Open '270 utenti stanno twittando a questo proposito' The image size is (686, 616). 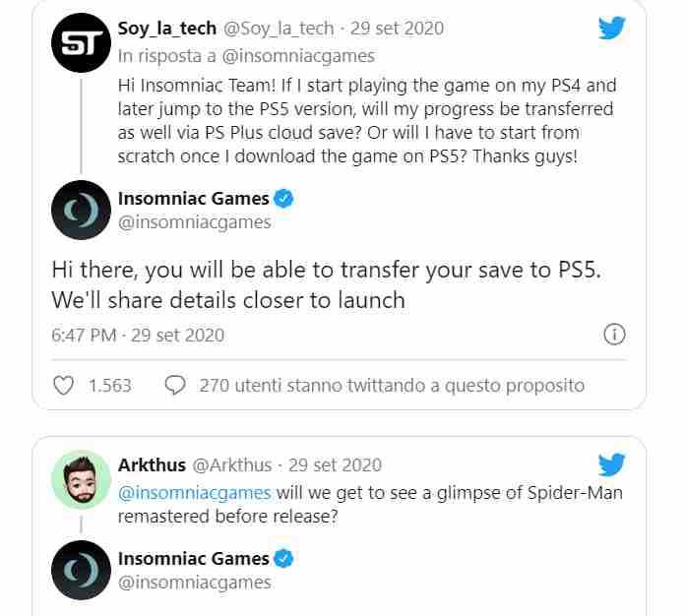pos(392,386)
